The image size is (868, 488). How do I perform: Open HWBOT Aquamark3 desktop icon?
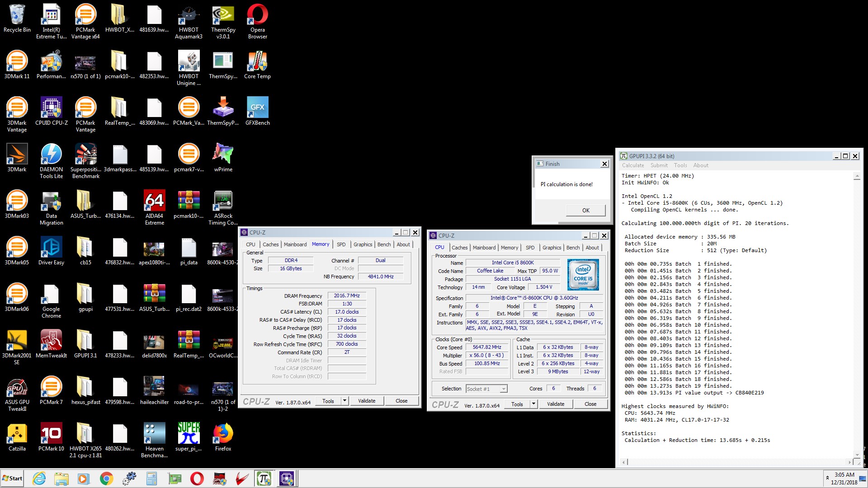[x=189, y=22]
